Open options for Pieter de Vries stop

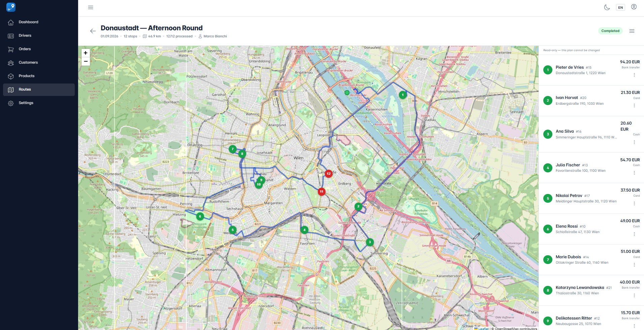click(x=634, y=75)
